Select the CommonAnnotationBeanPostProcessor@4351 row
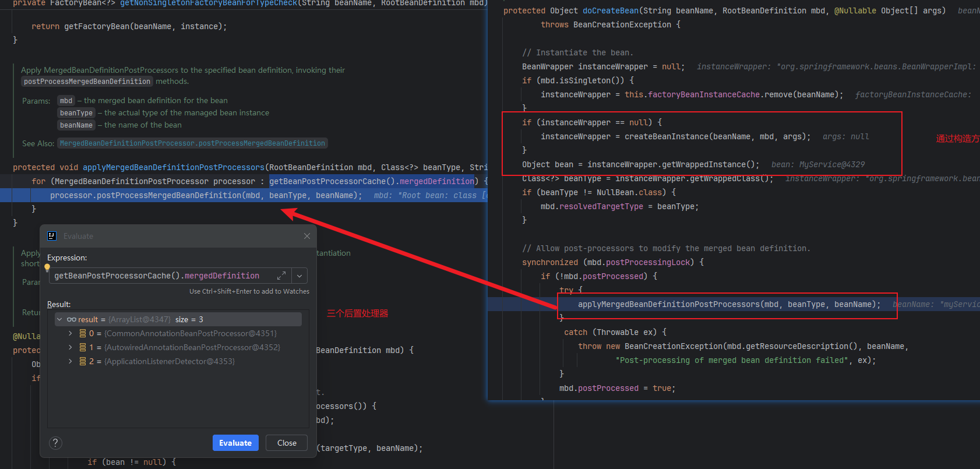 tap(178, 333)
